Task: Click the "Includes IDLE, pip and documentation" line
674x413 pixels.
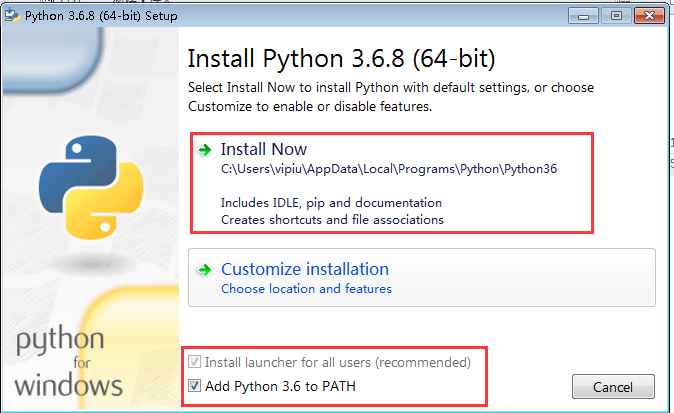Action: pos(331,202)
